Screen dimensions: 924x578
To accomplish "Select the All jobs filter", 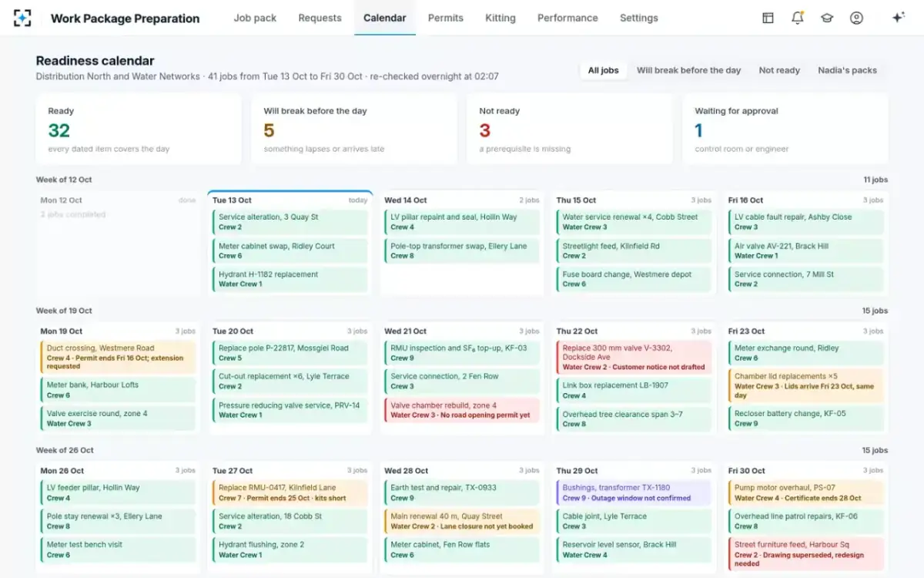I will 604,70.
